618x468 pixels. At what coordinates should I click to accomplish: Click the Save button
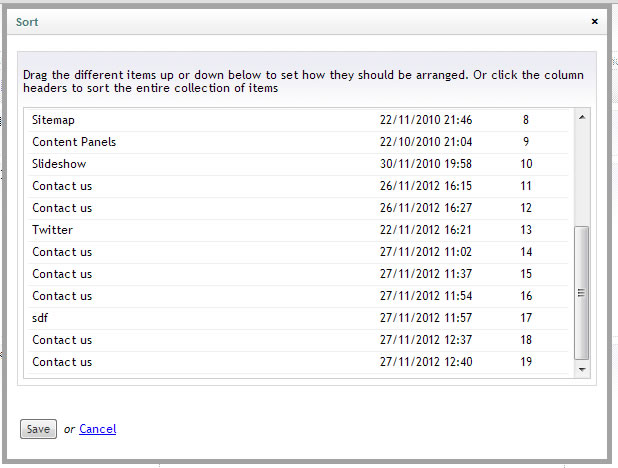pos(38,429)
